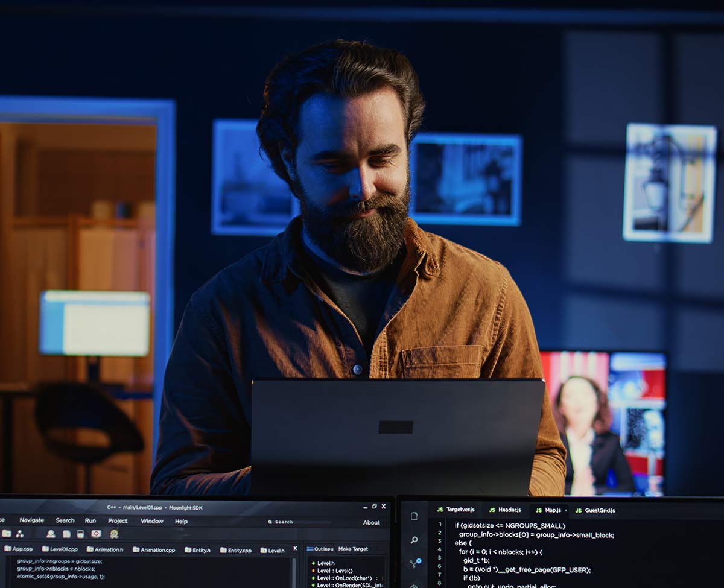724x588 pixels.
Task: Click the document page toolbar icon
Action: (66, 534)
